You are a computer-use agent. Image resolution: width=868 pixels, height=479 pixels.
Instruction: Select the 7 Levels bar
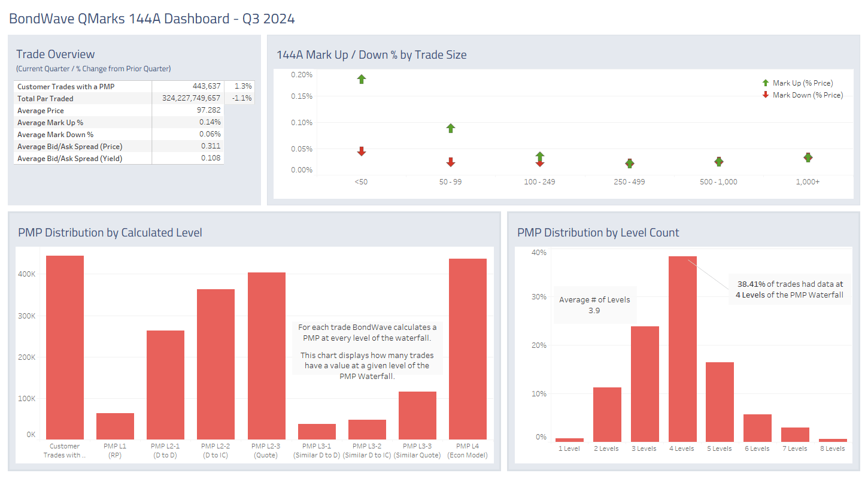(795, 435)
